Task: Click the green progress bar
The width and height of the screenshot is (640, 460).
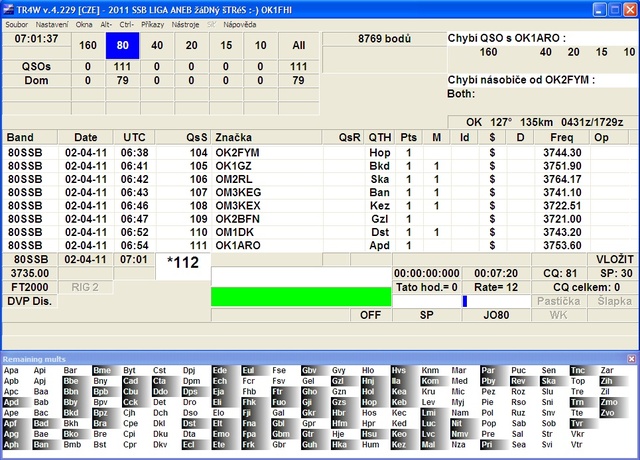Action: tap(301, 297)
